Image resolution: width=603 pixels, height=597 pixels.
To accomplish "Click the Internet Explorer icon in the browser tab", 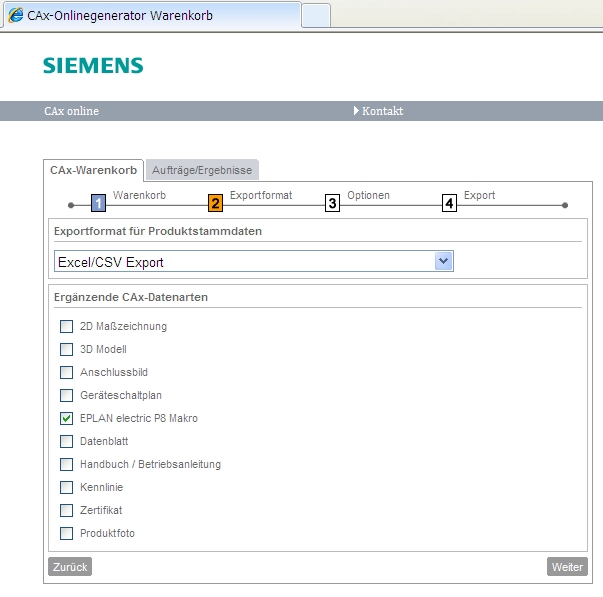I will pos(16,15).
